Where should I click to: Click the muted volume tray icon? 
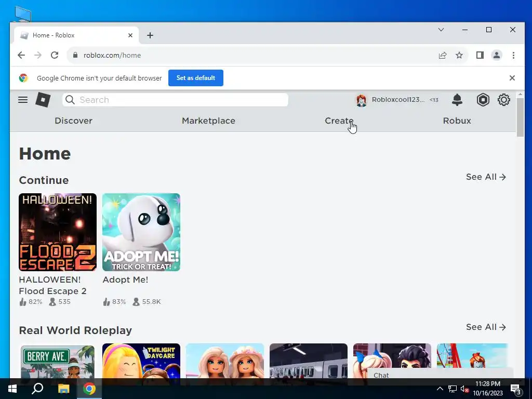pyautogui.click(x=464, y=389)
